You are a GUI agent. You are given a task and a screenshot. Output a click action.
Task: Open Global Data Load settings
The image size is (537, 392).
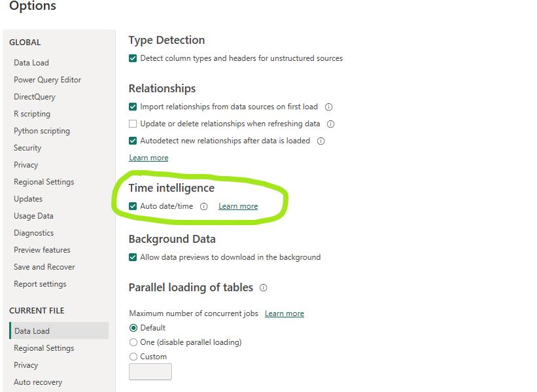31,63
